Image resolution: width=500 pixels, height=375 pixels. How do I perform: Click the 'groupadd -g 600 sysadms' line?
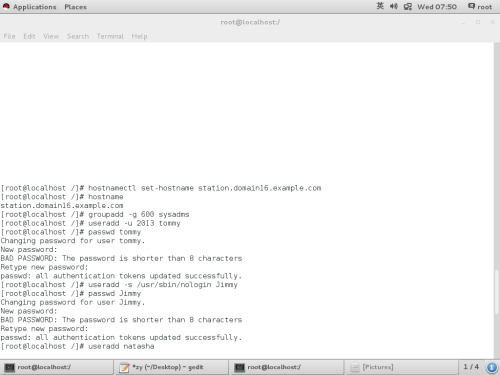95,214
